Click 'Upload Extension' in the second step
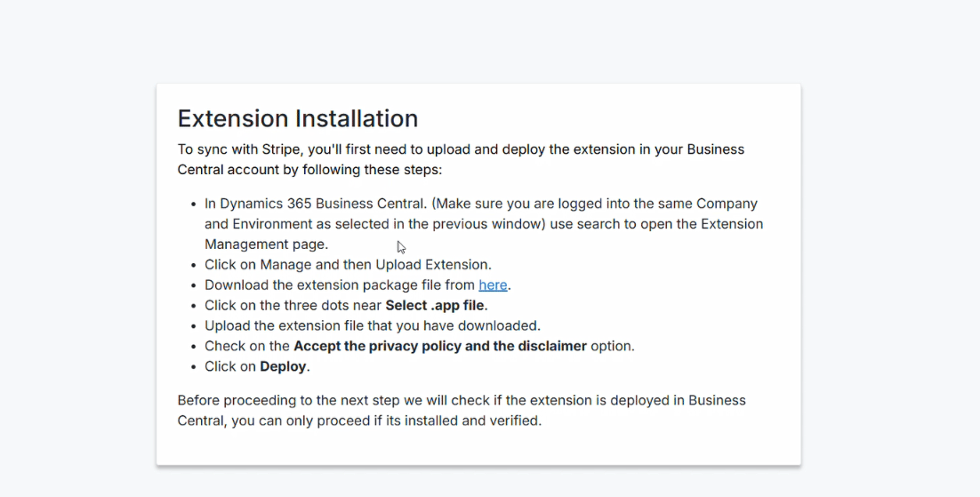 (432, 264)
